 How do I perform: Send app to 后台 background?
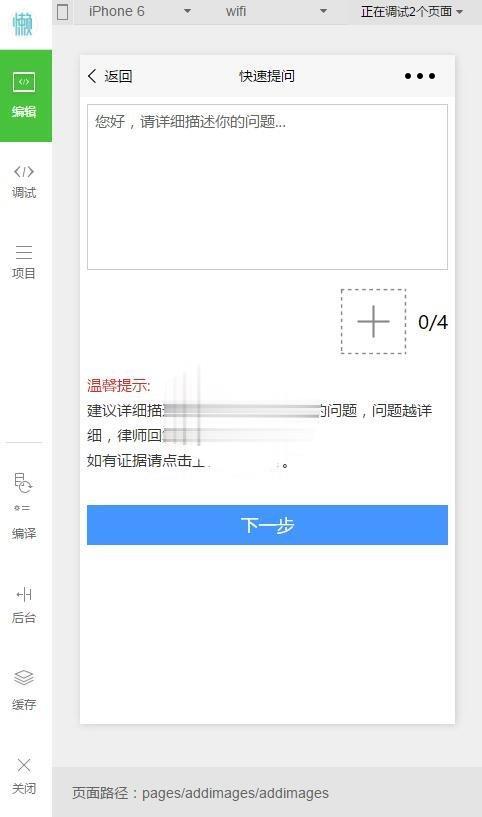(x=24, y=605)
